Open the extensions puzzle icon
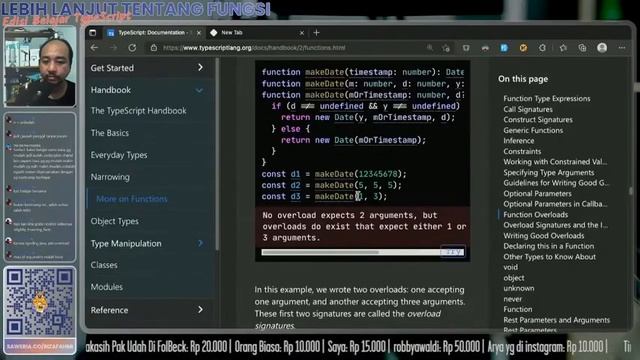Viewport: 640px width, 360px height. [x=542, y=48]
